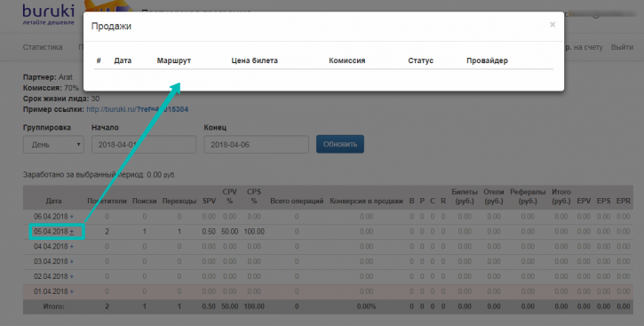Click the Начало date input field

pos(144,145)
